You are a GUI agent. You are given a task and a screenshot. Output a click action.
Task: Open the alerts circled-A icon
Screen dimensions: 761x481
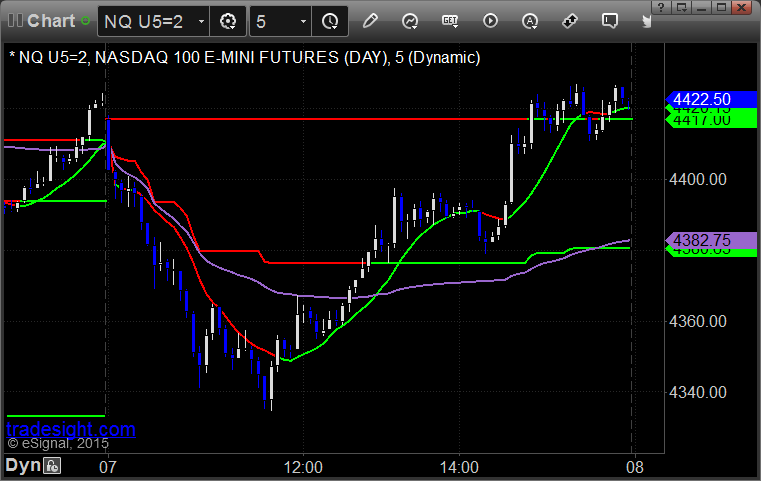(x=530, y=21)
